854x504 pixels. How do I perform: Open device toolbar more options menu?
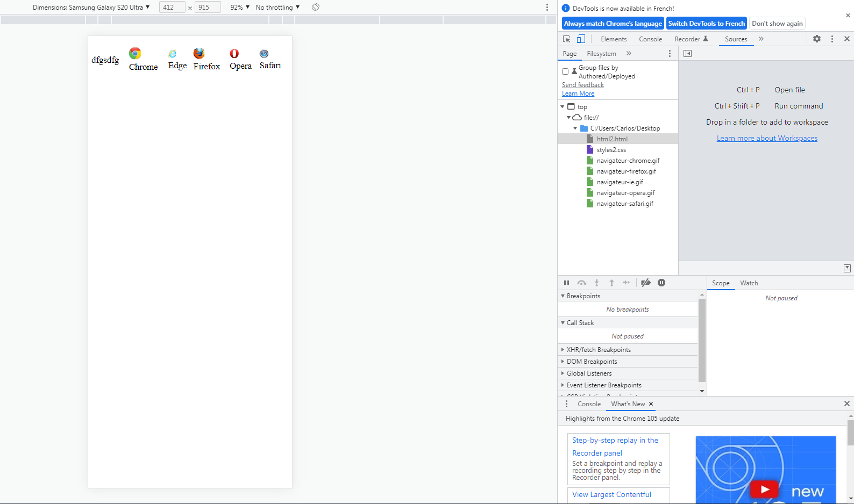pyautogui.click(x=547, y=8)
